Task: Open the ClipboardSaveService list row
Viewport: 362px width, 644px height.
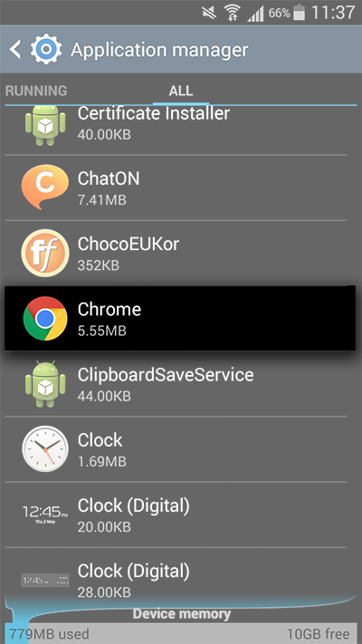Action: tap(176, 384)
